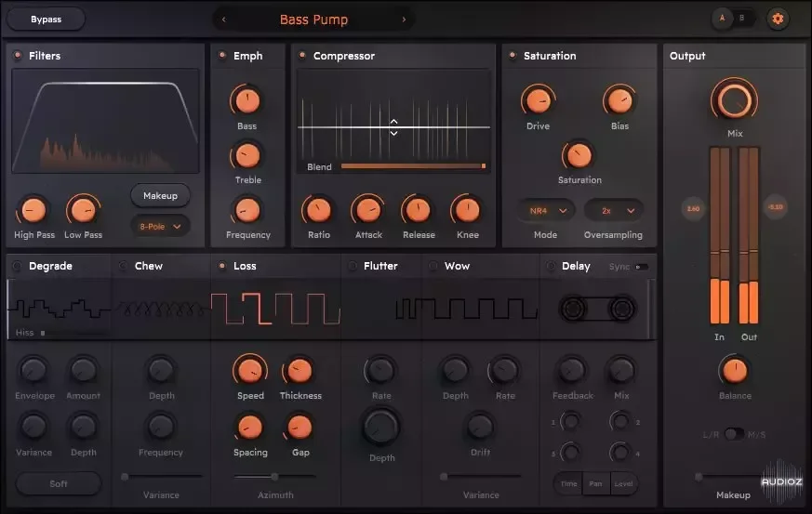The width and height of the screenshot is (812, 514).
Task: Click the Loss square waveform display
Action: click(275, 309)
